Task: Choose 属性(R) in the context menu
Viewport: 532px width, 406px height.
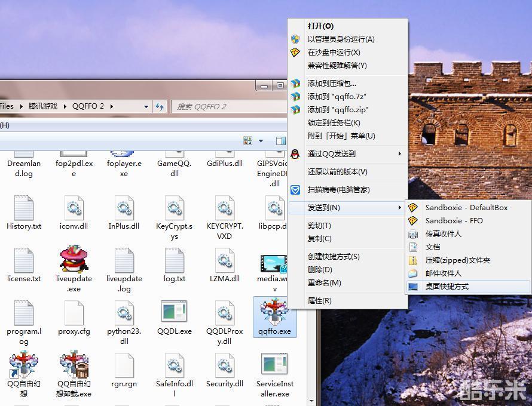Action: pos(348,300)
